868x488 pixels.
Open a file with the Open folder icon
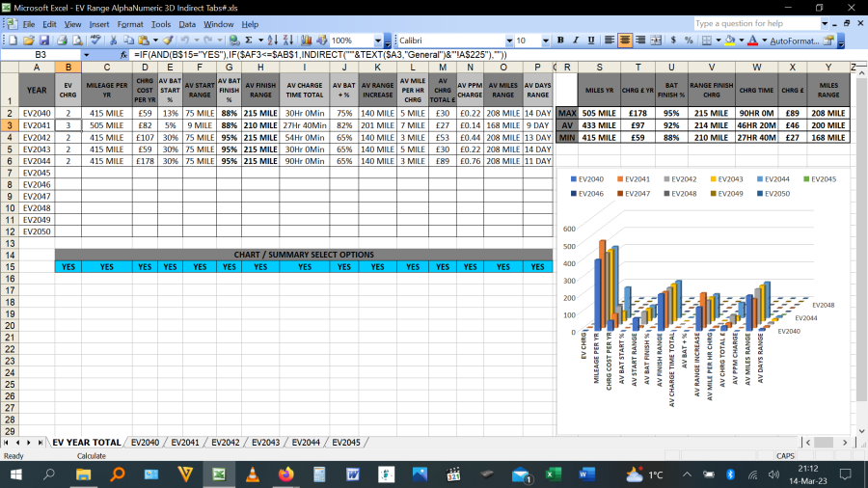(28, 41)
